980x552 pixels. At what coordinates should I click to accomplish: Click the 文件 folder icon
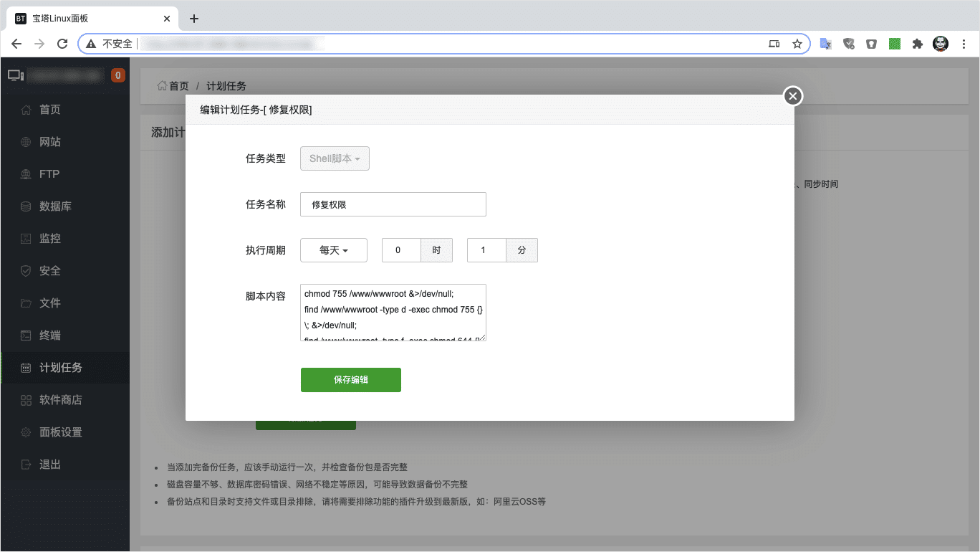coord(26,303)
